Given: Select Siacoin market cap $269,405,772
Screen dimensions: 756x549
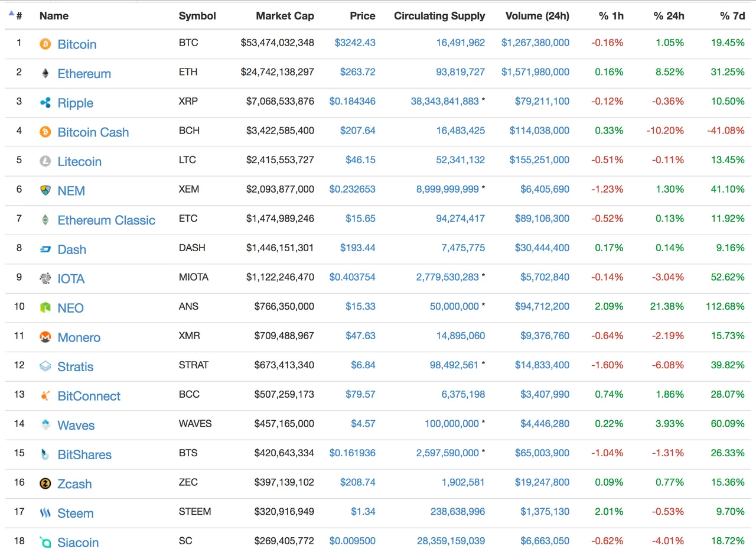Looking at the screenshot, I should 284,541.
